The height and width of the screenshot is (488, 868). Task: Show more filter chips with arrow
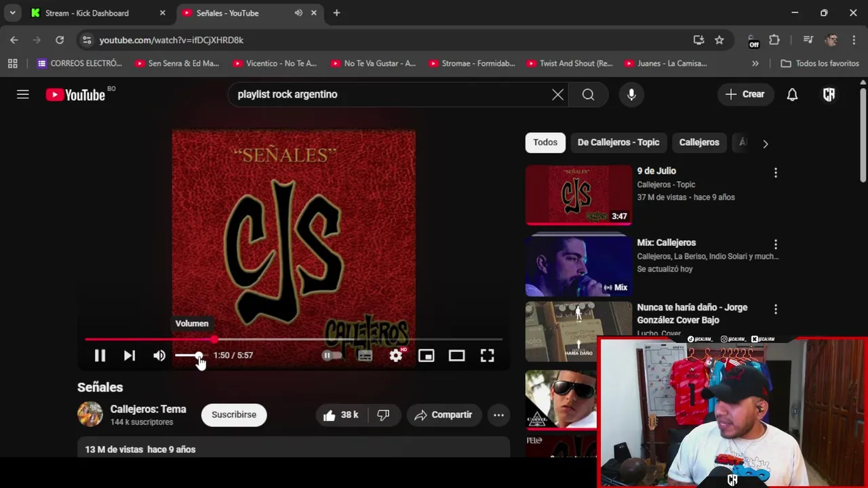pos(765,143)
